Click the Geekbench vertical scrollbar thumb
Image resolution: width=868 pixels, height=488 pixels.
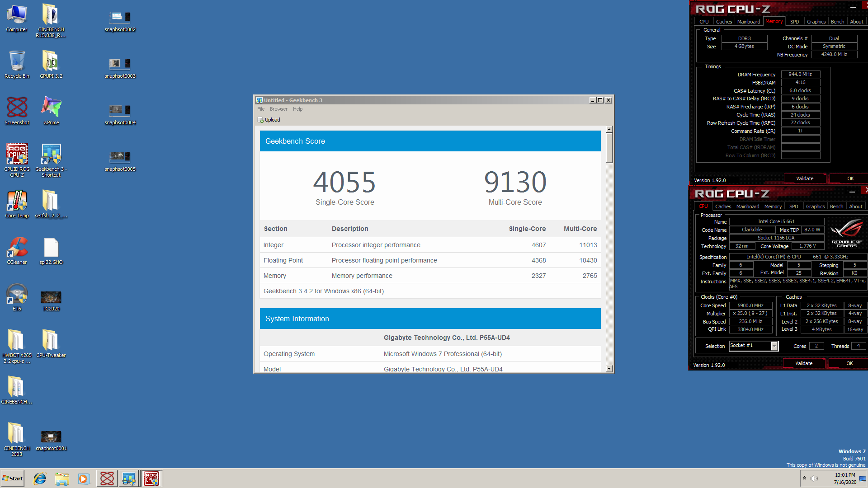[x=609, y=148]
